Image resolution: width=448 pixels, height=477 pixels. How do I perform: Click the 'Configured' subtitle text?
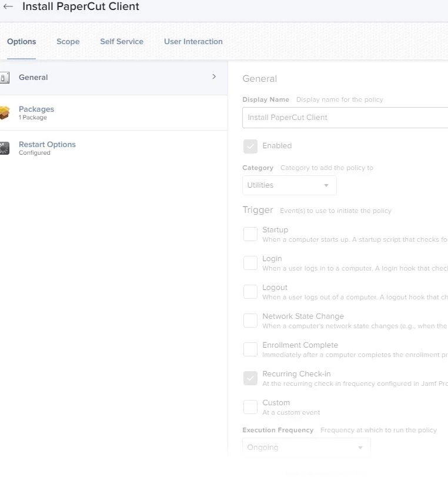click(34, 153)
